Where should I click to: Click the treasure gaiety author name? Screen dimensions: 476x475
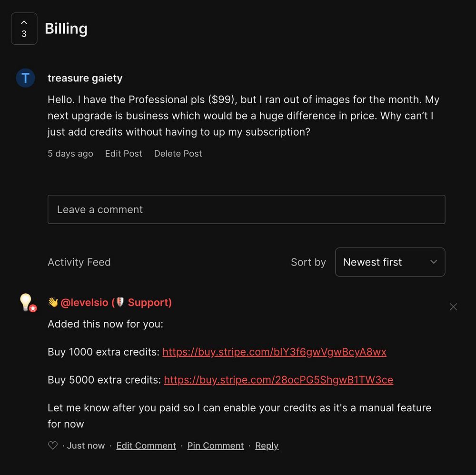pyautogui.click(x=85, y=78)
